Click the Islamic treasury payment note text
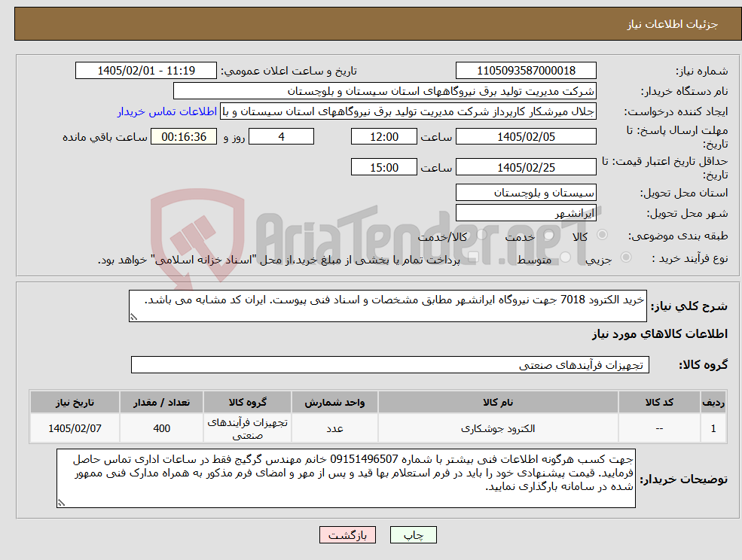 (279, 260)
